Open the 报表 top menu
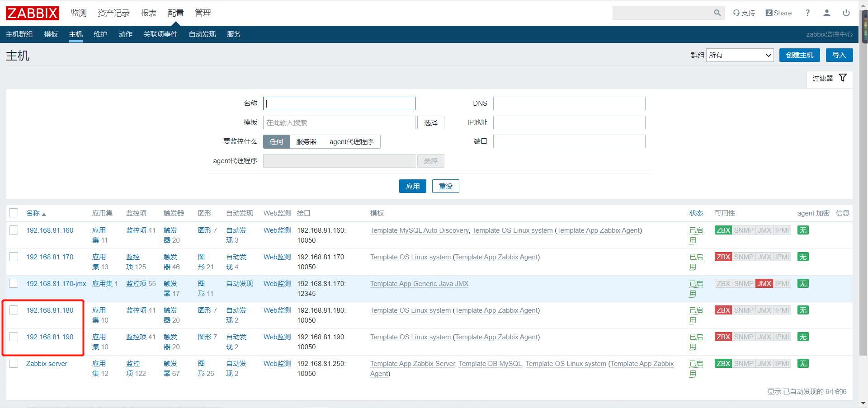Screen dimensions: 868x408 point(149,13)
